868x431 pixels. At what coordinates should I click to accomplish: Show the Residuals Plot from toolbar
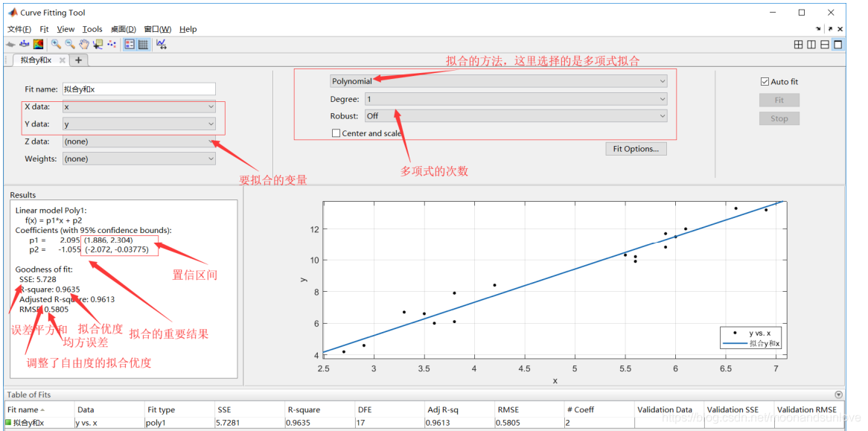pos(24,44)
